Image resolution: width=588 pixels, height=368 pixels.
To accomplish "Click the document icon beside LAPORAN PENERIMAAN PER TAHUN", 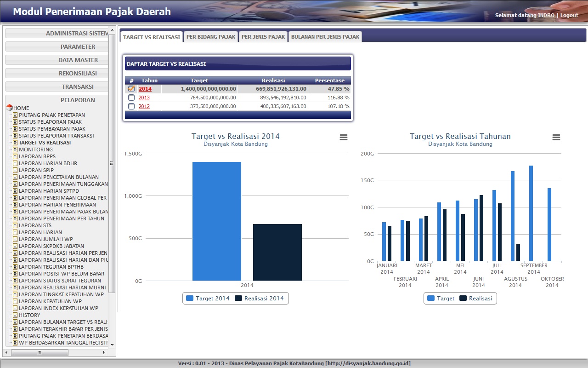I will 15,218.
